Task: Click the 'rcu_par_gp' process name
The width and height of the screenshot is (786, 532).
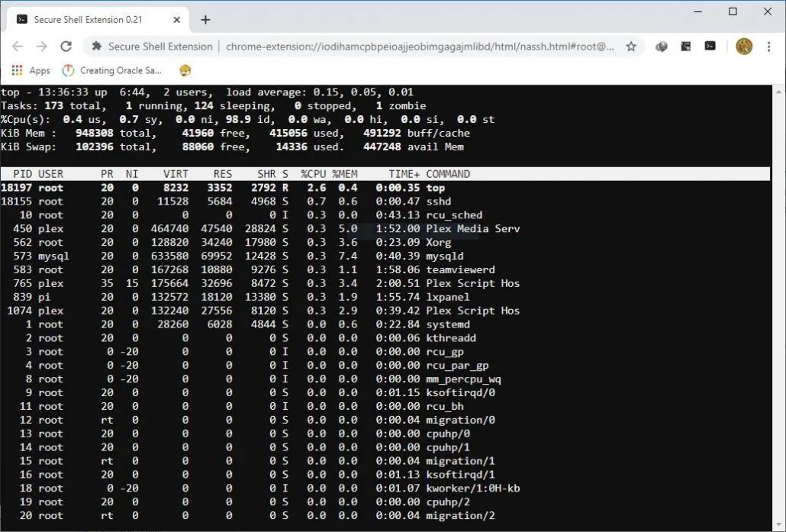Action: pos(457,366)
